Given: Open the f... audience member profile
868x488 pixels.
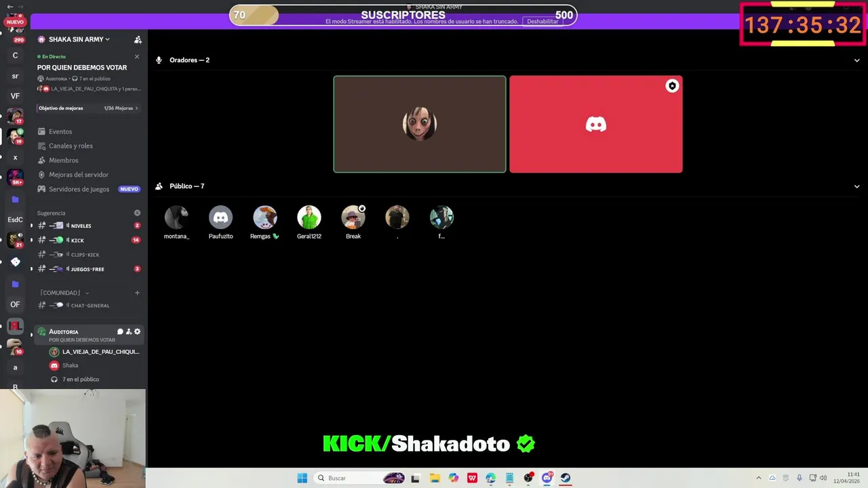Looking at the screenshot, I should click(441, 222).
